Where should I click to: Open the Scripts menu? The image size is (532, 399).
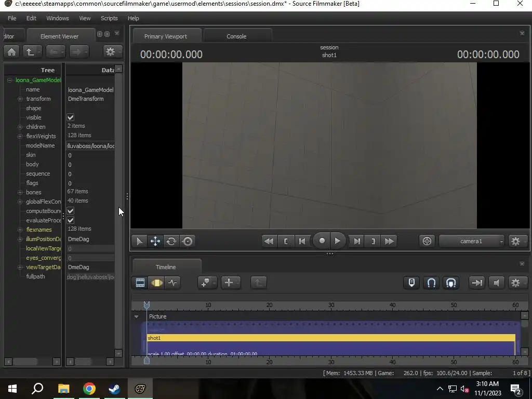(x=109, y=18)
